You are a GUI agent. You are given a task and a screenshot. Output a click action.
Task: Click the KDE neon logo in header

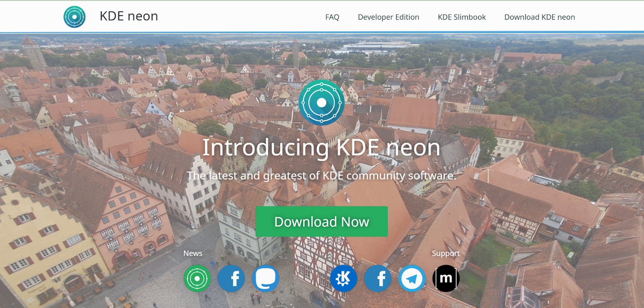coord(74,17)
